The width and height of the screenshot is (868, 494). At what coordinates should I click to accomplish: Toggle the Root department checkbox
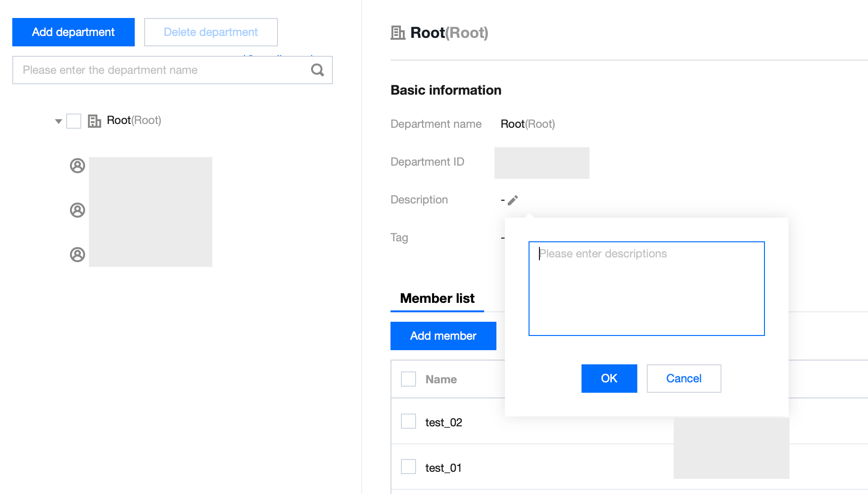coord(74,121)
